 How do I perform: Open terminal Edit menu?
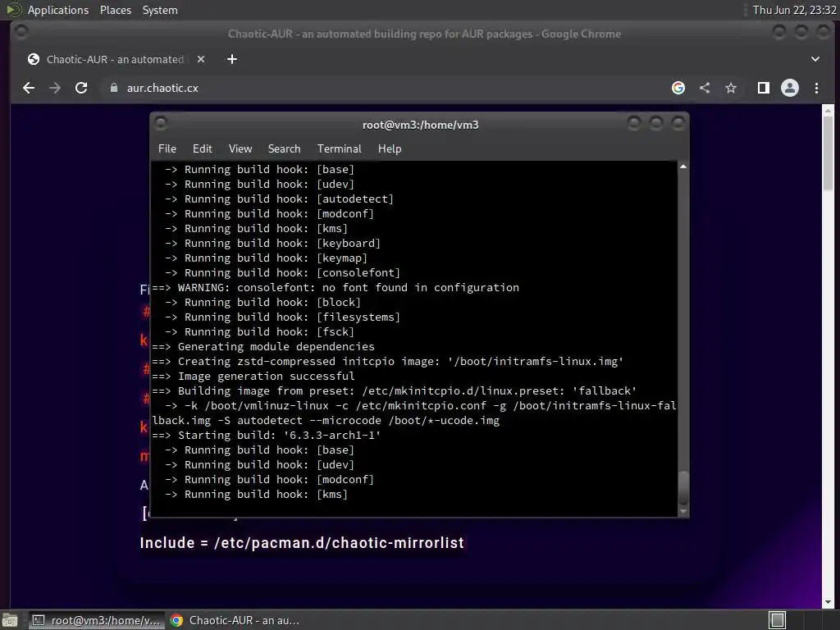[202, 148]
